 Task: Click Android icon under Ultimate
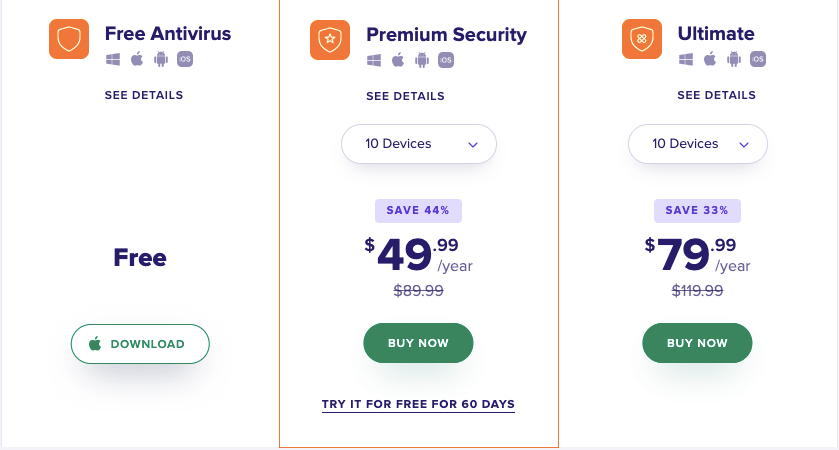[x=734, y=59]
